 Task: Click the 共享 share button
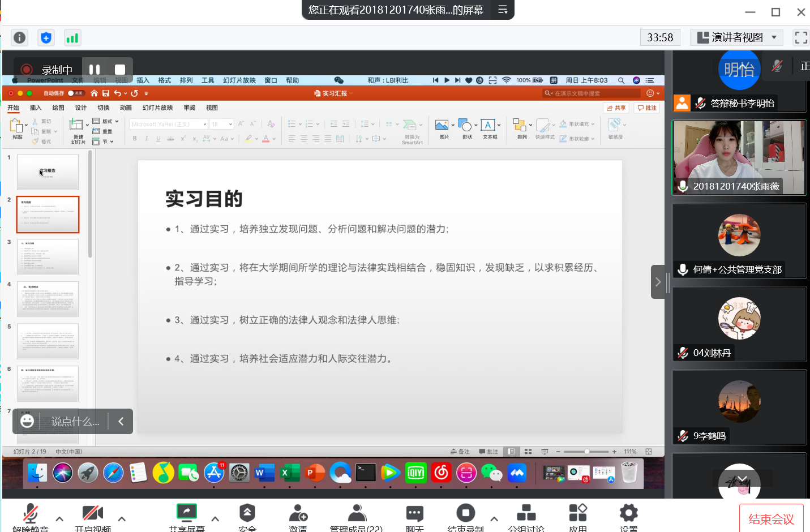point(616,108)
